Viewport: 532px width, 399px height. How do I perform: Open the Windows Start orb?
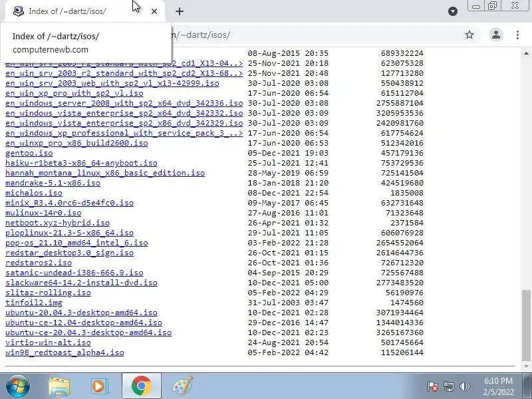17,386
